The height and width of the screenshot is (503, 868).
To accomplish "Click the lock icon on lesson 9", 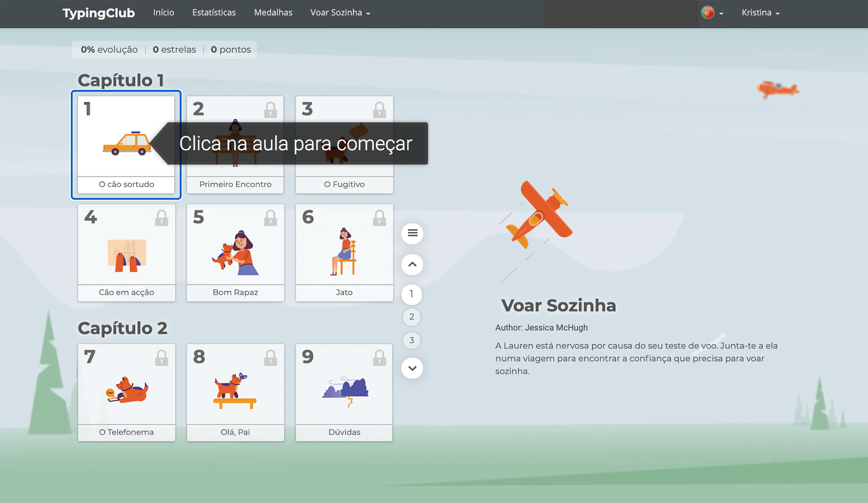I will coord(380,358).
